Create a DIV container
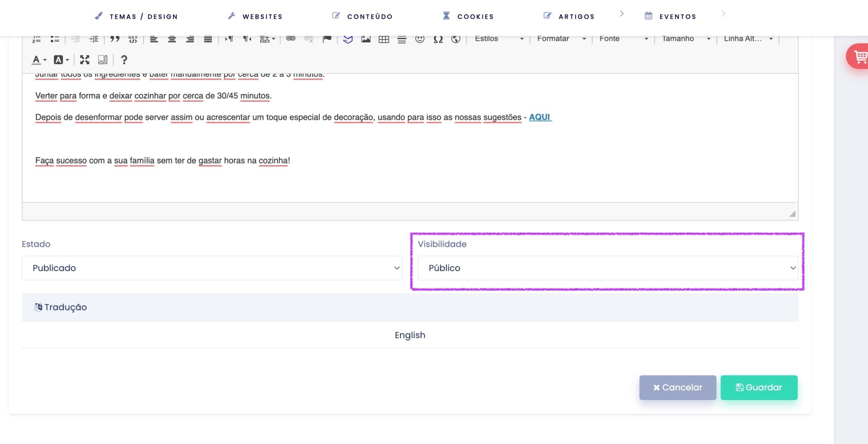868x444 pixels. (133, 39)
